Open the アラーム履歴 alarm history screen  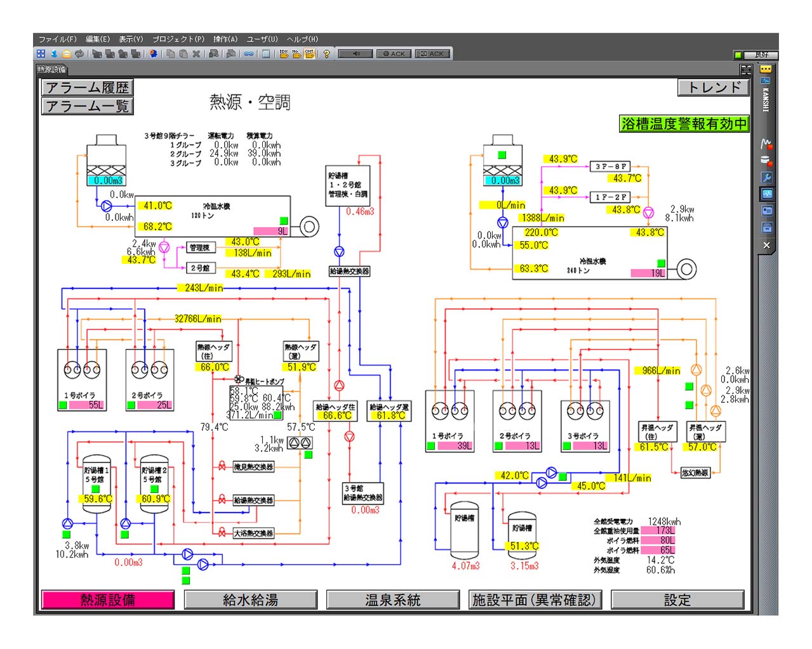(88, 88)
